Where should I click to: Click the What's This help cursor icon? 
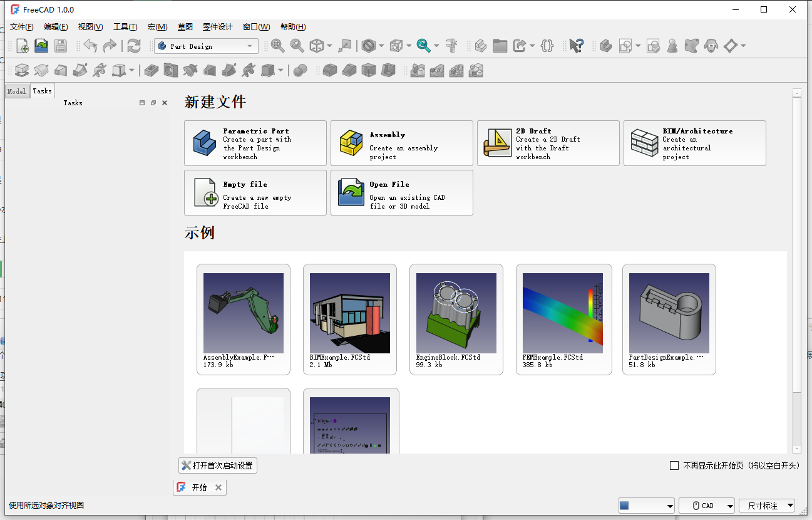[577, 46]
